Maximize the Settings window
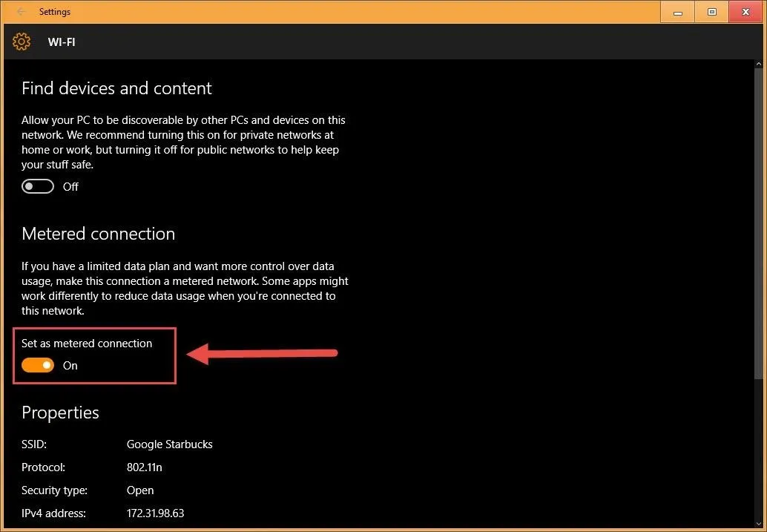767x532 pixels. tap(711, 12)
